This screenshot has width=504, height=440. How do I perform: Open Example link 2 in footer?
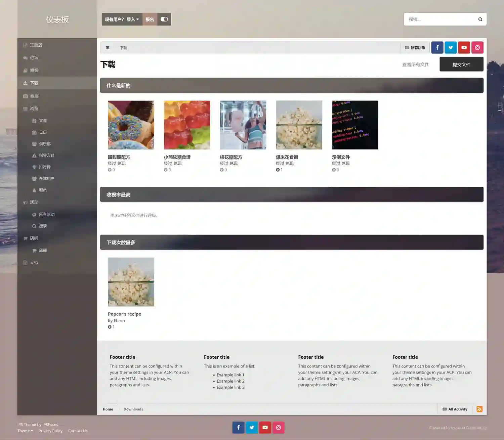click(230, 381)
